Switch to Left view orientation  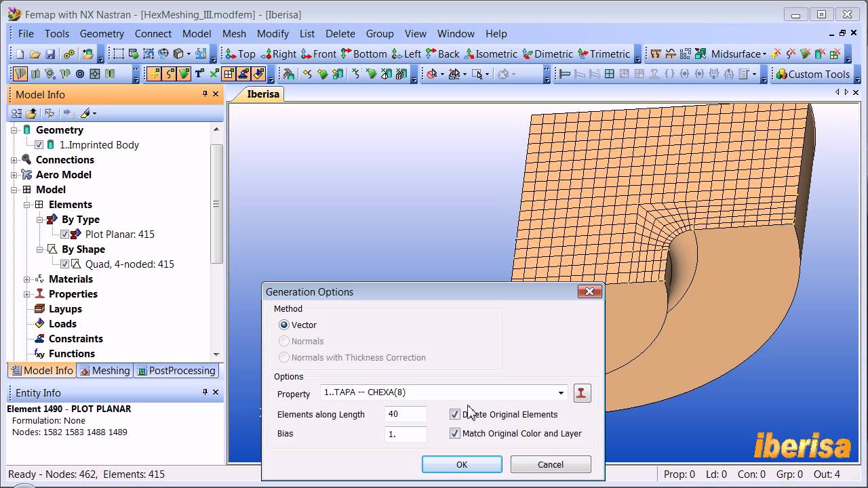point(406,54)
